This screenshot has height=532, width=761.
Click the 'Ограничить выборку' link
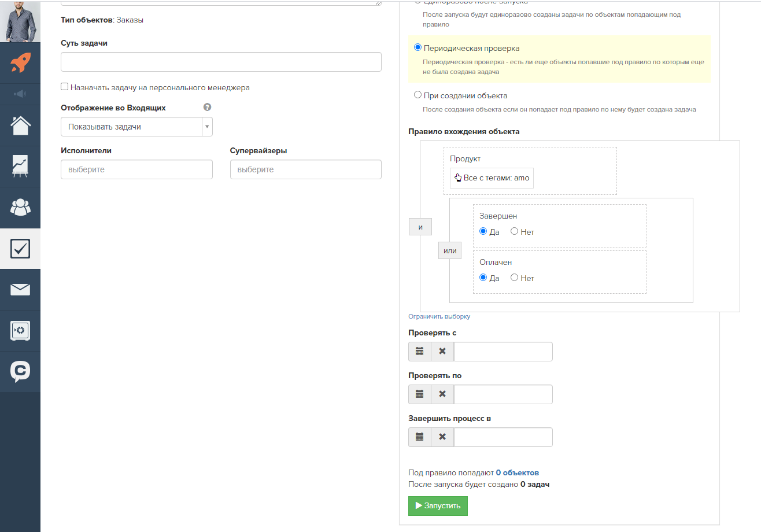[439, 317]
